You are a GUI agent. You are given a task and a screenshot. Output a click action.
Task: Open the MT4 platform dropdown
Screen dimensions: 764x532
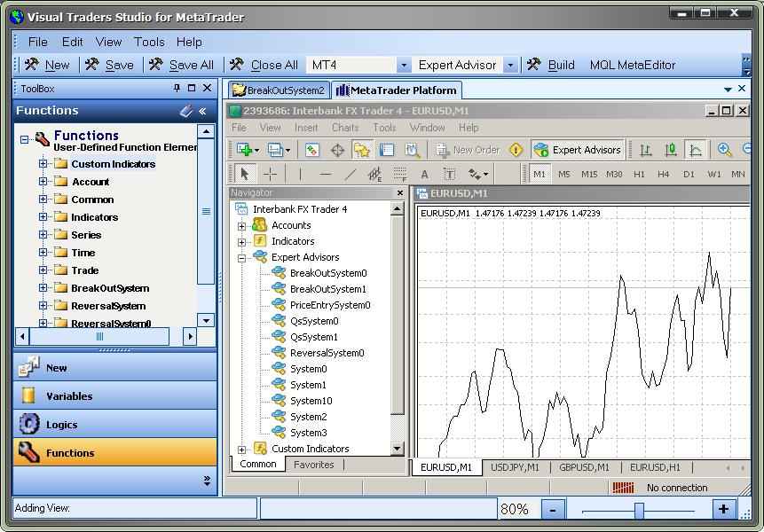[x=404, y=65]
